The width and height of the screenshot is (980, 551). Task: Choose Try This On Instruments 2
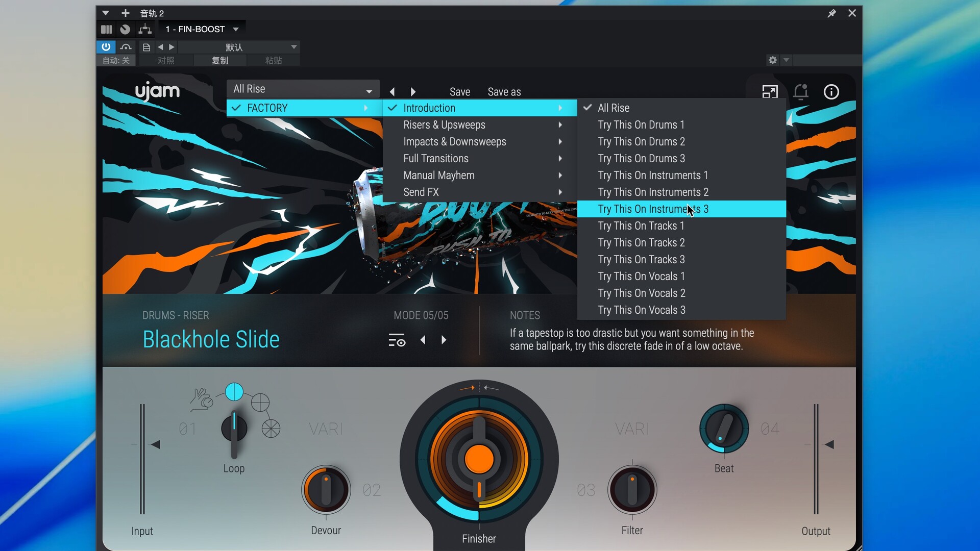(681, 192)
